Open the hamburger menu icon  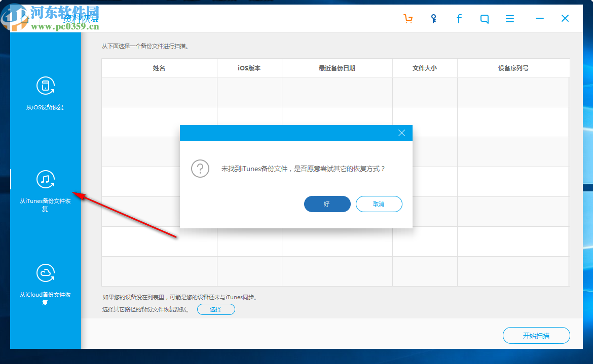point(509,18)
